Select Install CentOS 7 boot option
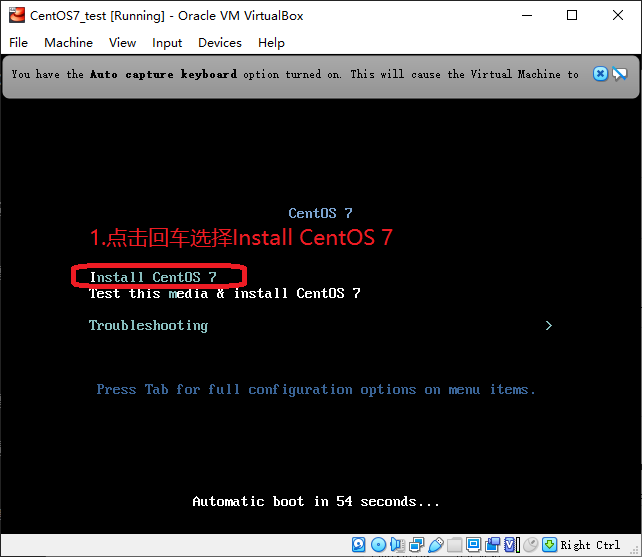The image size is (642, 557). tap(153, 277)
